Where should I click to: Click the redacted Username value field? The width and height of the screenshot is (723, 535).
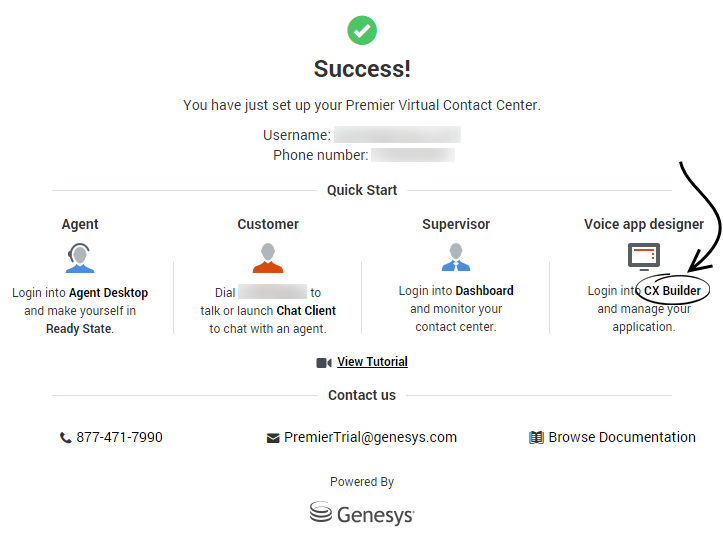tap(397, 135)
